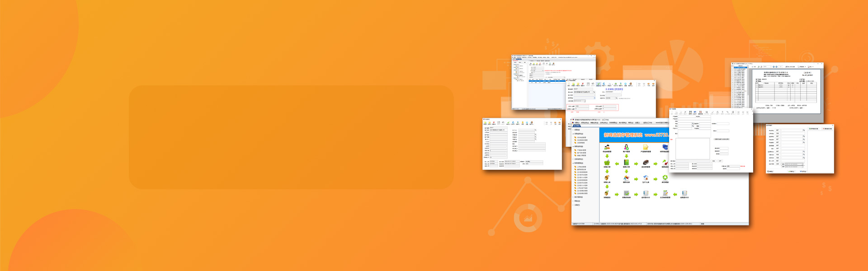Open 送货单管理 truck icon
The image size is (868, 271).
coord(646,162)
